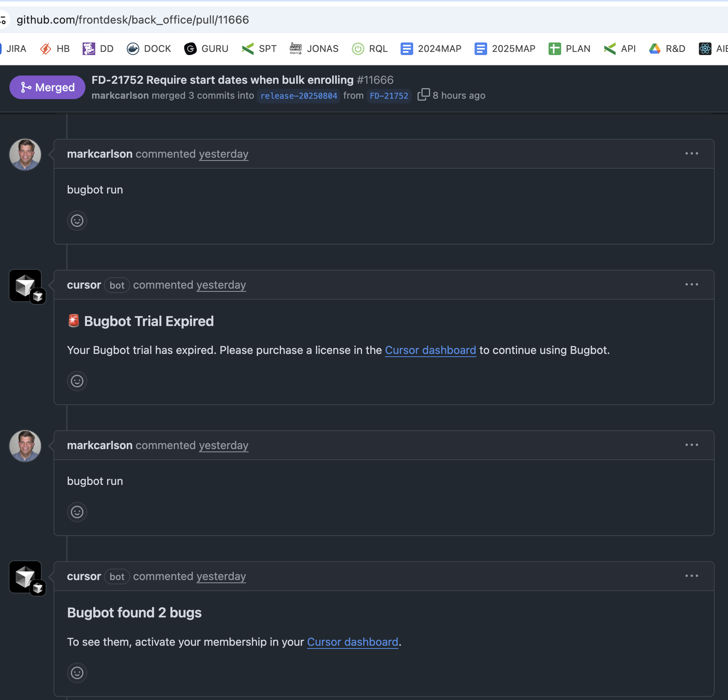Open the JONAS bookmark icon

(296, 49)
